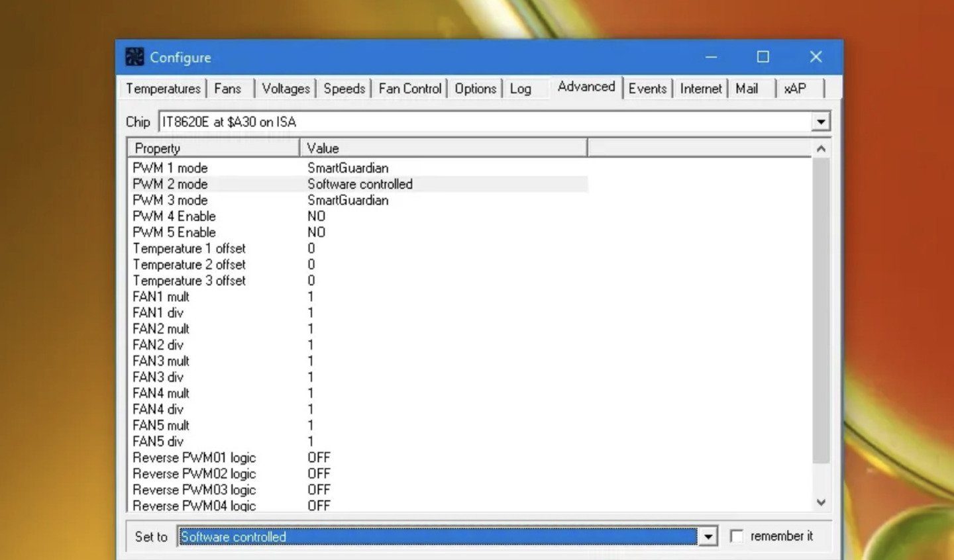Screen dimensions: 954x560
Task: Select the PWM 4 Enable row
Action: pos(358,216)
